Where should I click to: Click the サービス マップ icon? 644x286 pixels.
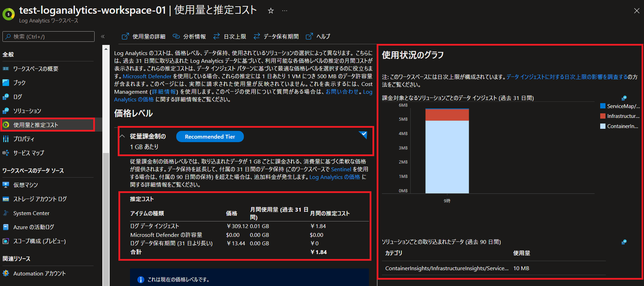[x=6, y=153]
